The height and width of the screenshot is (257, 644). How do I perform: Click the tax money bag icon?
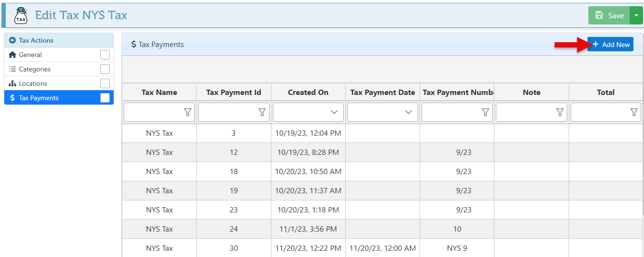pos(21,15)
